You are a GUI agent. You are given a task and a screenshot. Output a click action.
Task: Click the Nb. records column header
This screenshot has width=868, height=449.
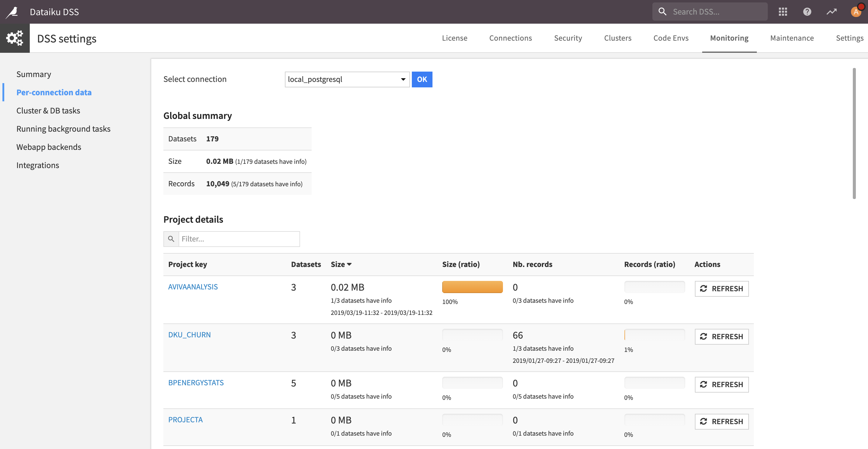[532, 265]
